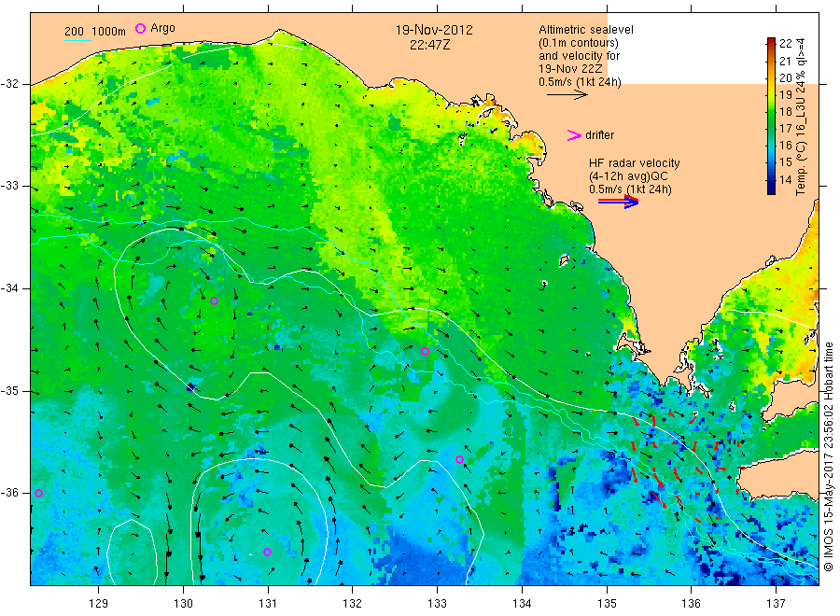Click the '132' longitude axis label
Screen dimensions: 840x616
click(x=353, y=604)
